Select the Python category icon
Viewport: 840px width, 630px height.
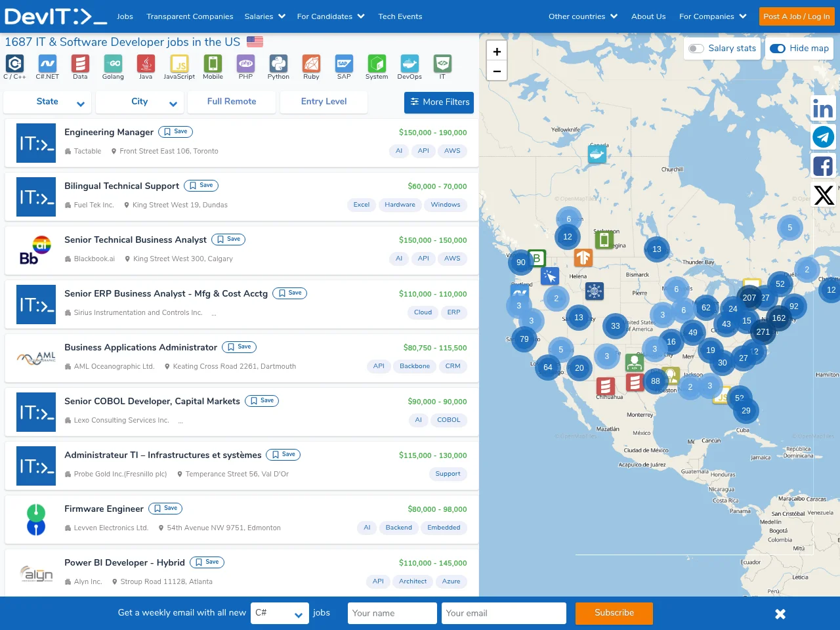[278, 63]
